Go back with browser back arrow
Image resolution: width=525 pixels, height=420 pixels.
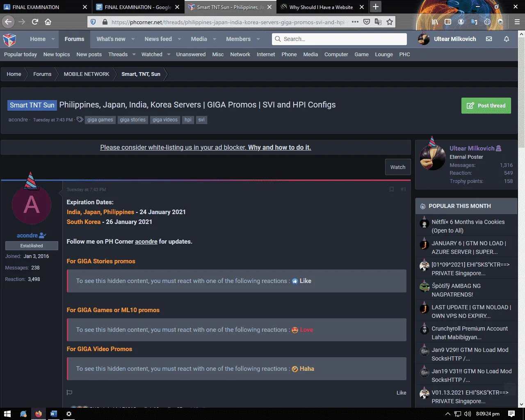pyautogui.click(x=9, y=22)
